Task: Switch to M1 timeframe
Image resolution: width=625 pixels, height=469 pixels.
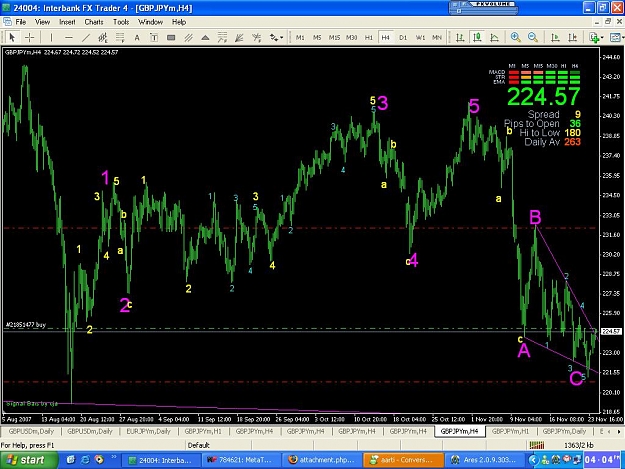Action: tap(300, 37)
